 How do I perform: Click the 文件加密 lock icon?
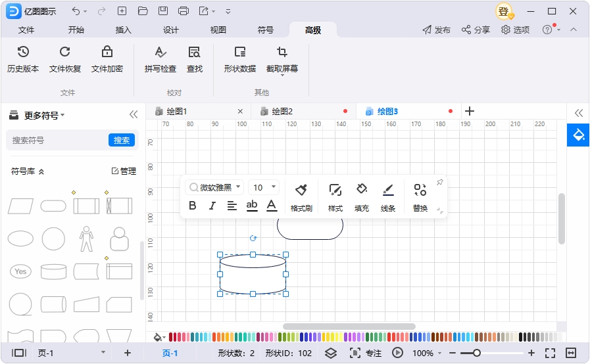107,51
